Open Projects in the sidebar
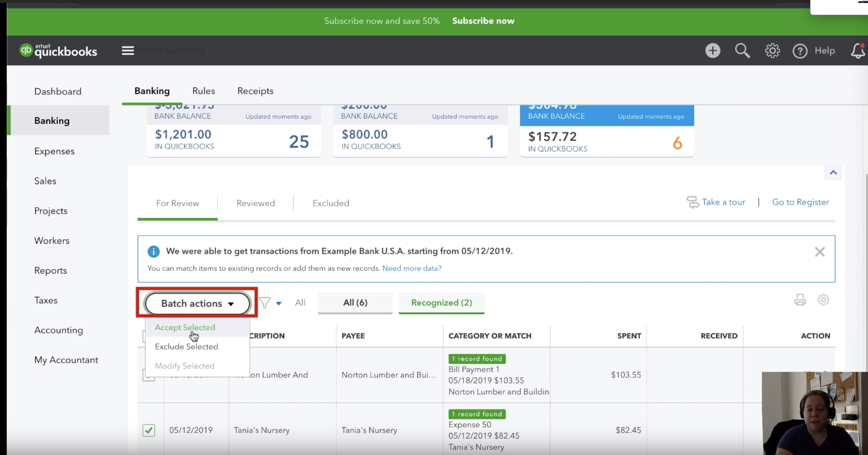This screenshot has height=455, width=868. point(51,211)
